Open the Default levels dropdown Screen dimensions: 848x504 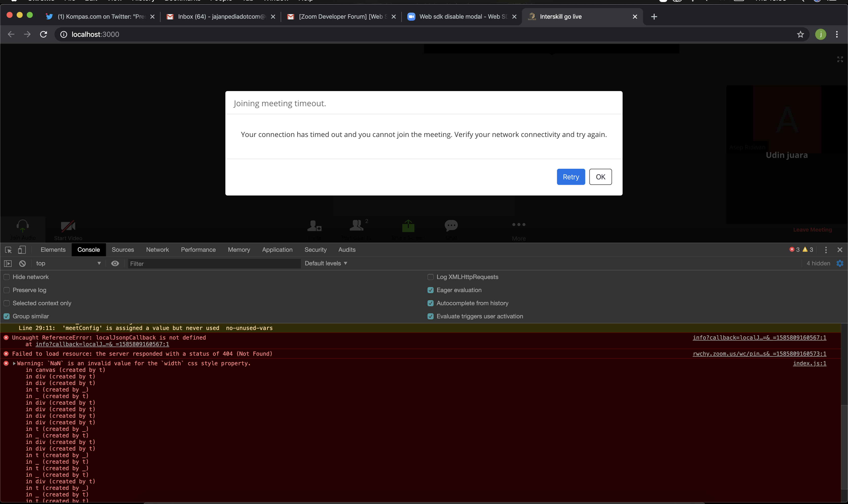[x=326, y=264]
